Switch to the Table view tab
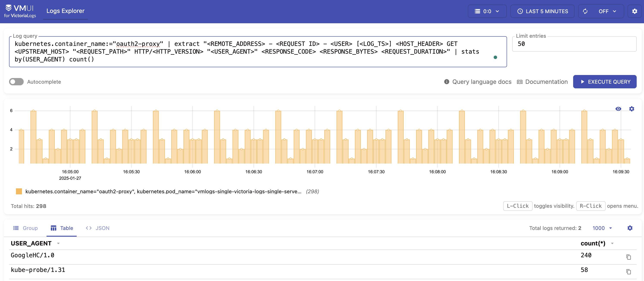 click(62, 228)
